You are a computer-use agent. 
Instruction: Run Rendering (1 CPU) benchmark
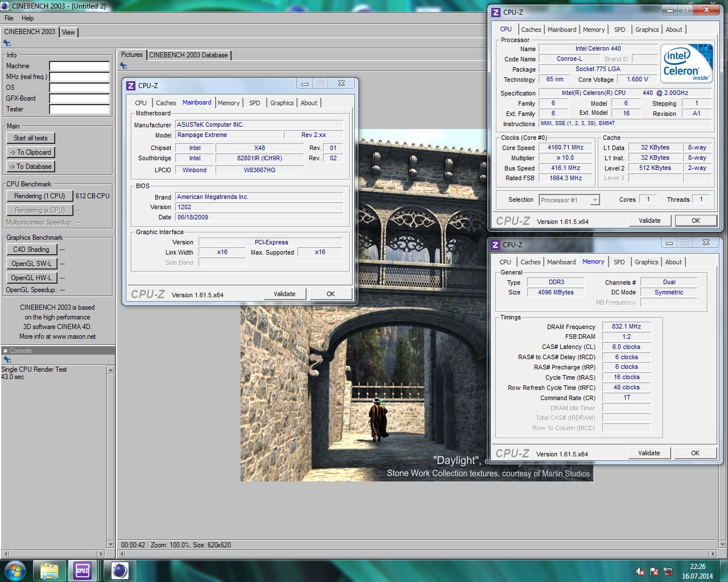40,196
